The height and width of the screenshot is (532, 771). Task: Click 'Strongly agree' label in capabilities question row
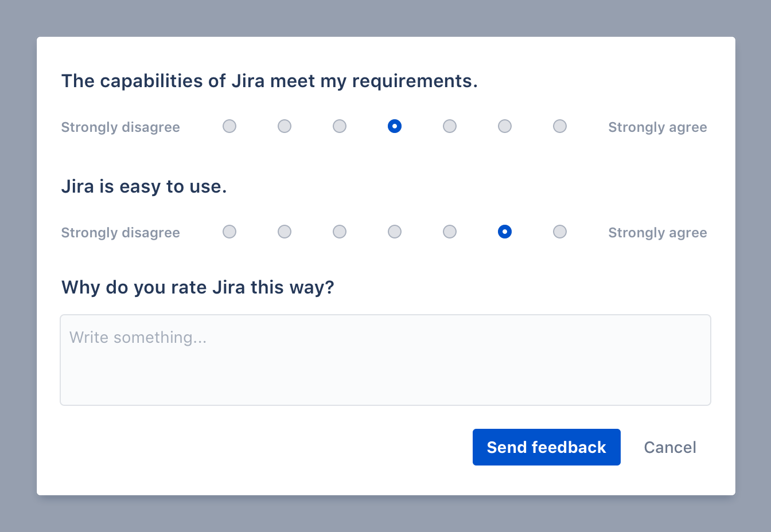(657, 127)
